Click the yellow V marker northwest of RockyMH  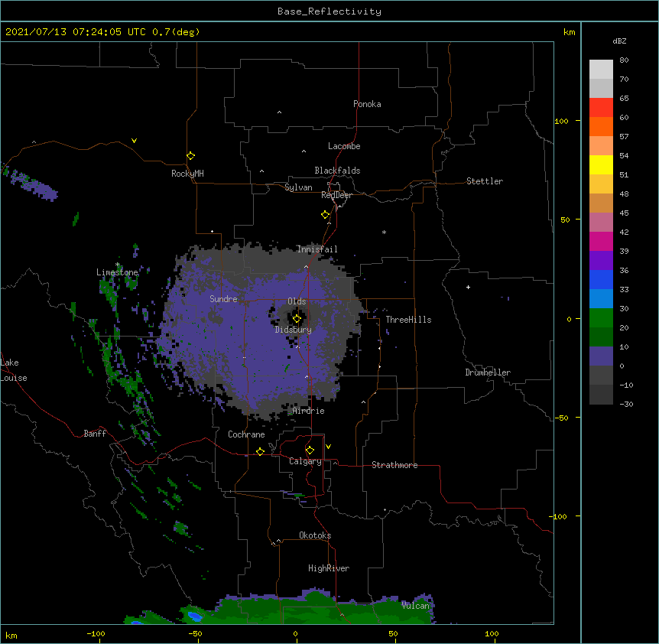[134, 141]
